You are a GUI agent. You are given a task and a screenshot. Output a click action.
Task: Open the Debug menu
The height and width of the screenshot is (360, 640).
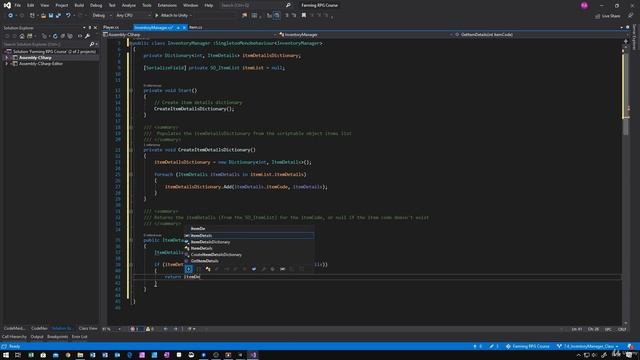96,5
